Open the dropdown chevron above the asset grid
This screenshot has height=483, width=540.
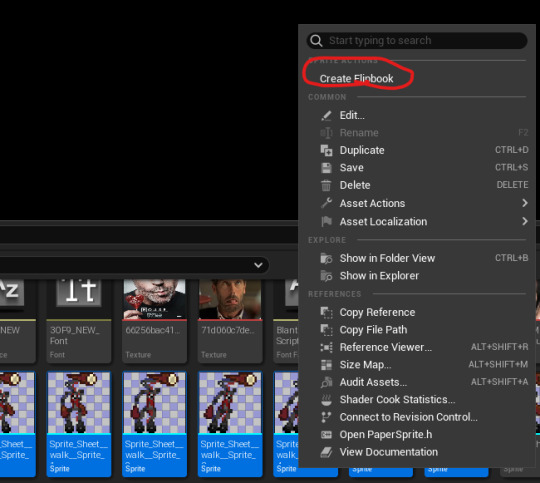point(258,265)
